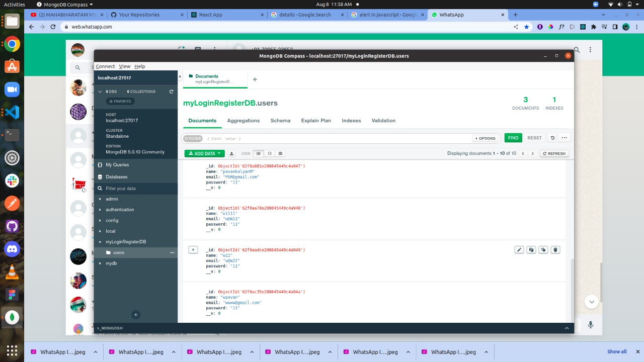
Task: Go to the previous page of documents
Action: (x=523, y=153)
